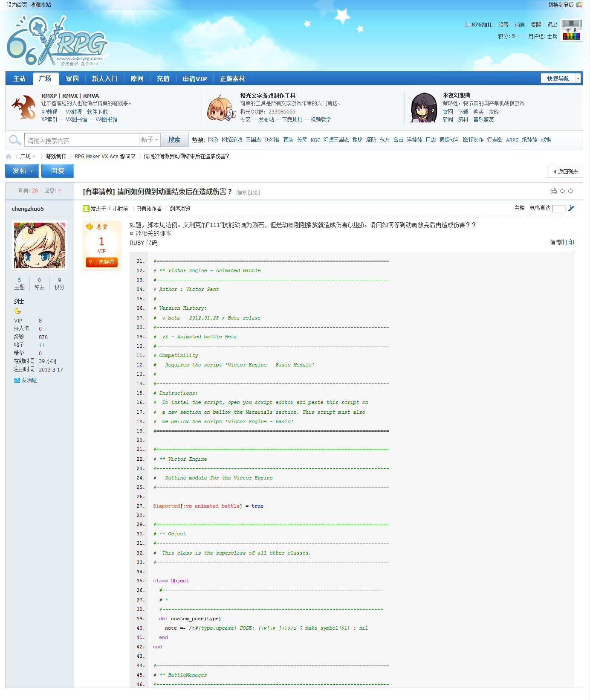Click the 搜索 search button

(174, 139)
